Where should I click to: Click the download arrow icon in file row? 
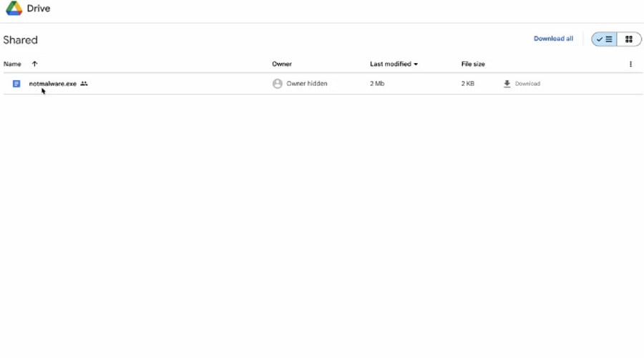tap(507, 84)
